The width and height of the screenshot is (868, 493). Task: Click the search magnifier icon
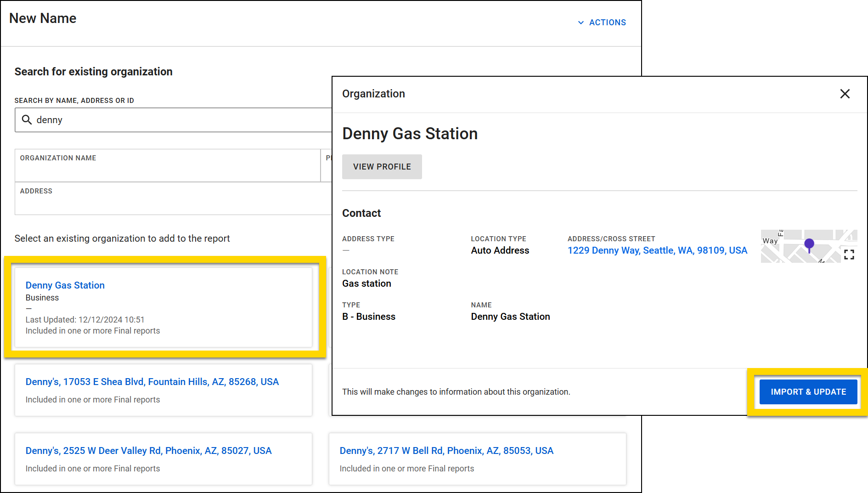coord(27,120)
